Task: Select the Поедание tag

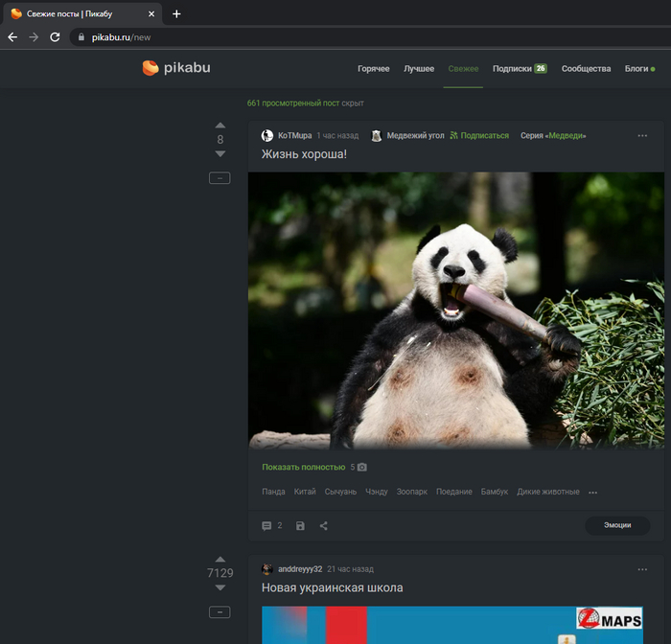Action: [x=454, y=492]
